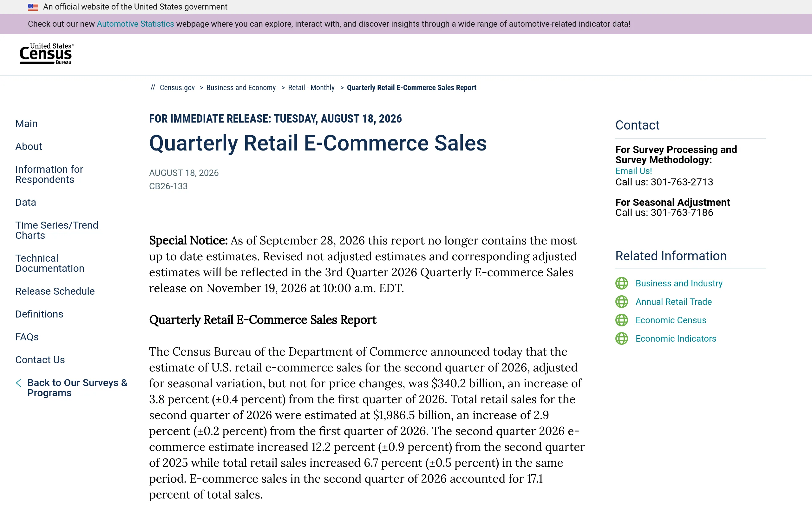This screenshot has height=508, width=812.
Task: Open Contact Us in the sidebar
Action: click(x=40, y=360)
